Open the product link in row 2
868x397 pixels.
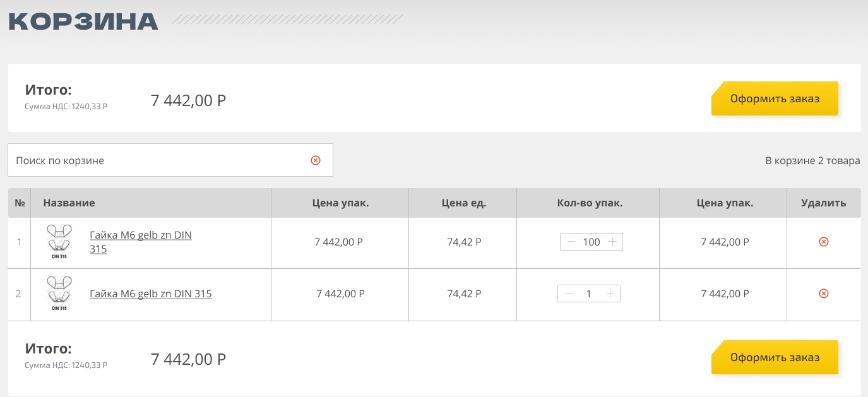click(x=150, y=293)
